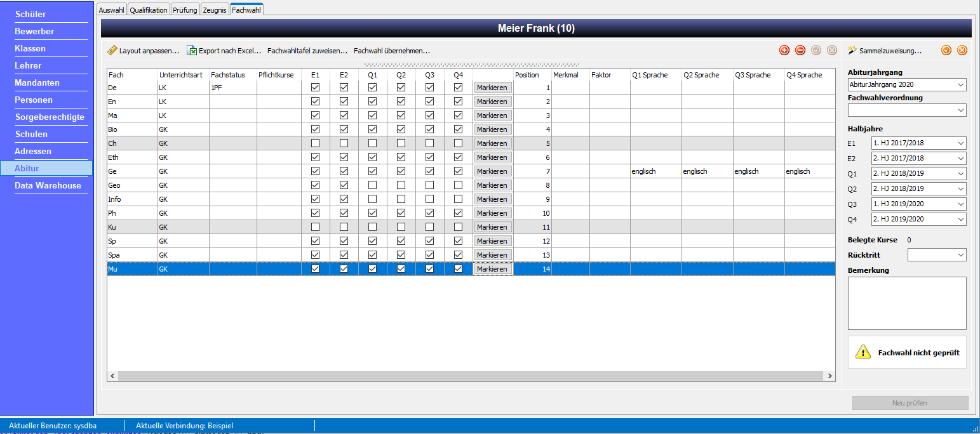Open Layout anpassen

[x=144, y=50]
